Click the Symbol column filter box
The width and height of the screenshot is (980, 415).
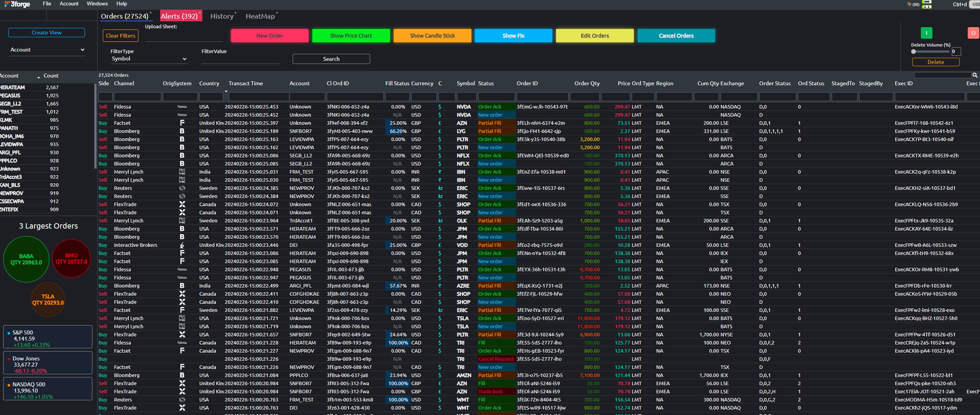[466, 97]
